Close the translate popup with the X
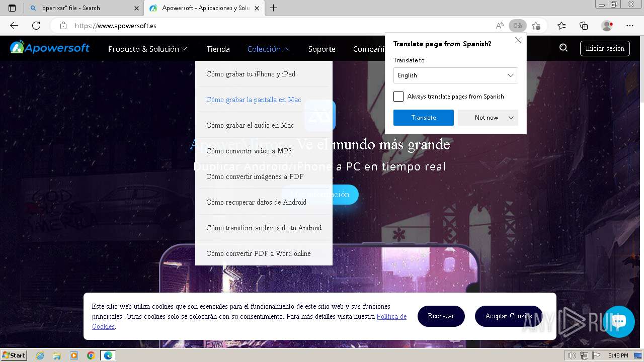Screen dimensions: 644x362 coord(518,40)
